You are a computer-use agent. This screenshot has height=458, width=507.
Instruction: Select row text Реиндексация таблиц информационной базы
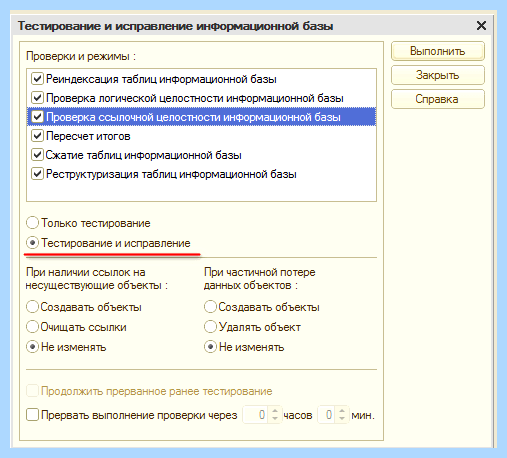pyautogui.click(x=161, y=79)
